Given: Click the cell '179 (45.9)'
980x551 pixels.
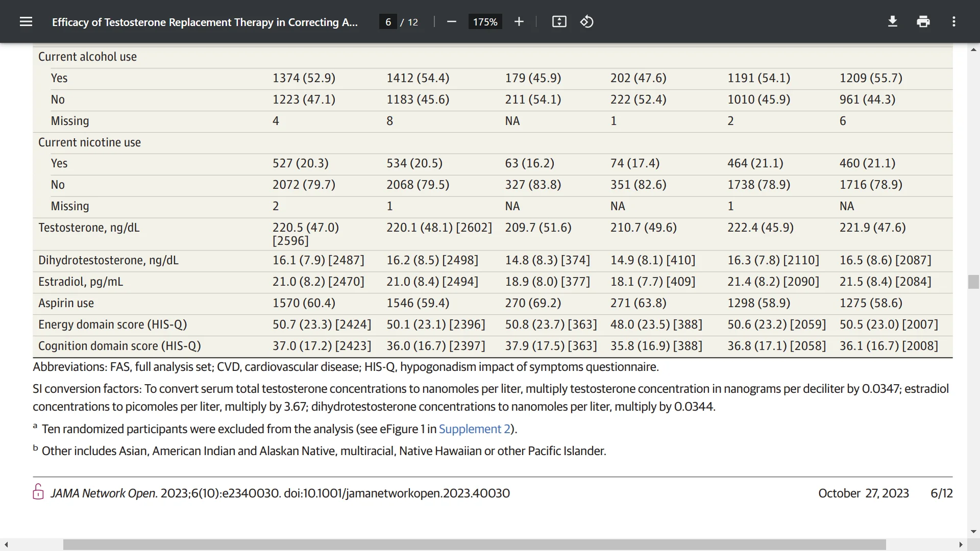Looking at the screenshot, I should pos(533,78).
